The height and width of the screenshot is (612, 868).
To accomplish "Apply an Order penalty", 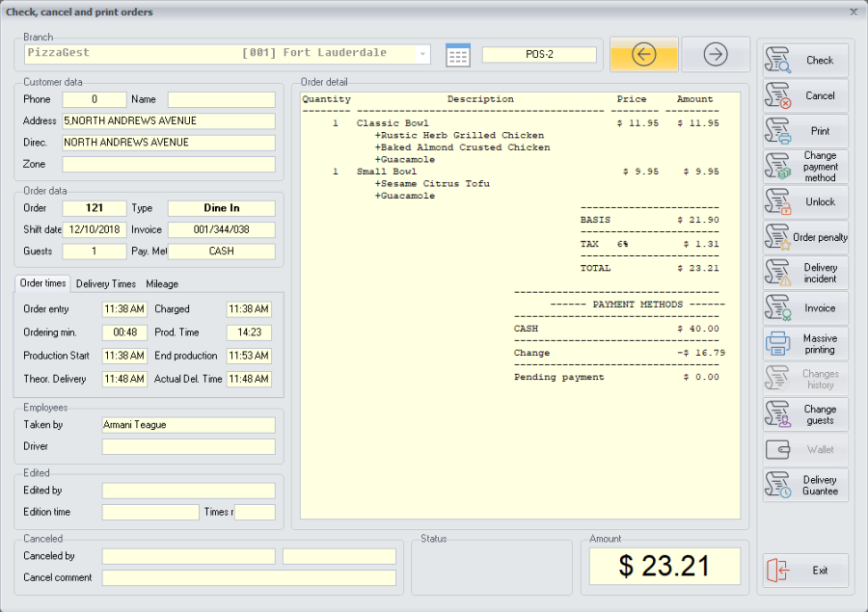I will [x=805, y=237].
